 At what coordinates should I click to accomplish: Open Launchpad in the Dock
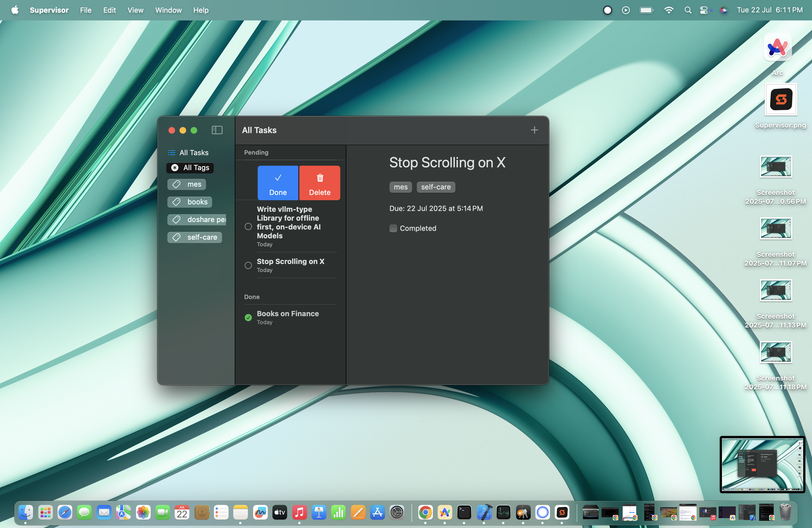point(45,512)
